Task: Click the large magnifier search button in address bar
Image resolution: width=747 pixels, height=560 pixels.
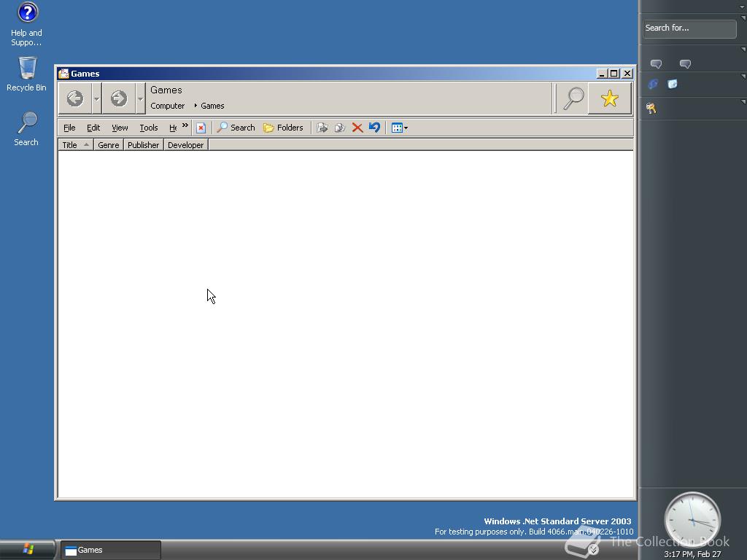Action: [x=573, y=98]
